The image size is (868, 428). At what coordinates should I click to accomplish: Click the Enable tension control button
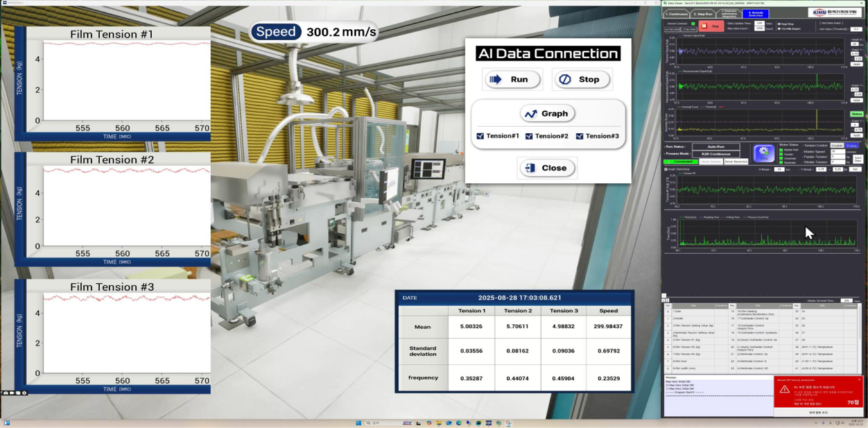851,146
